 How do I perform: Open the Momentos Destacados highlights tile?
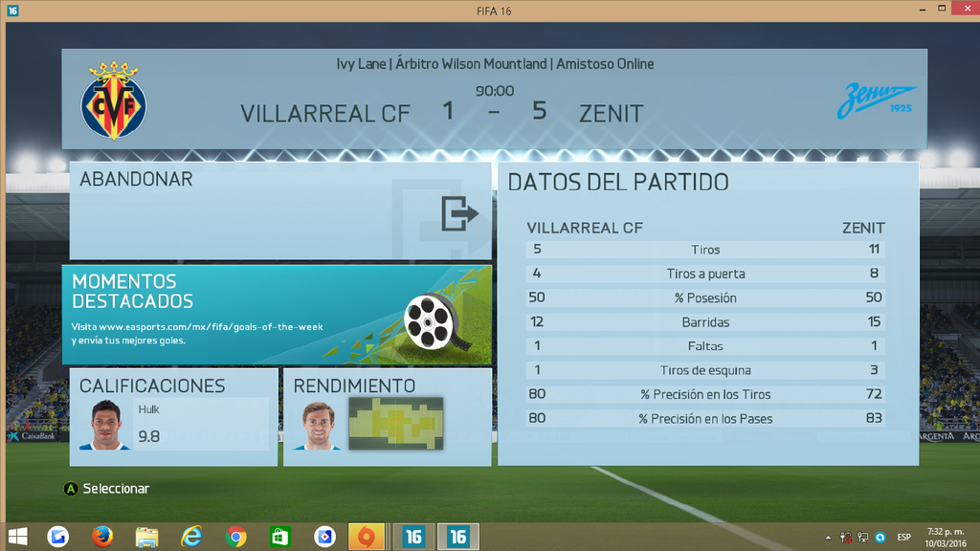click(277, 315)
